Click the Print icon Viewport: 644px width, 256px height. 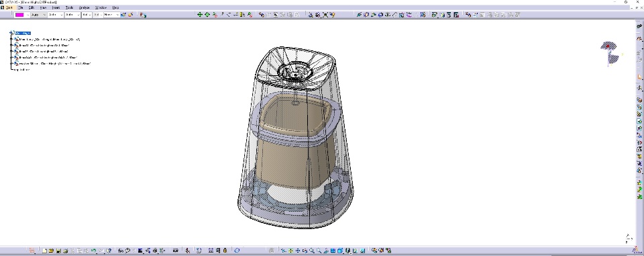pos(65,250)
